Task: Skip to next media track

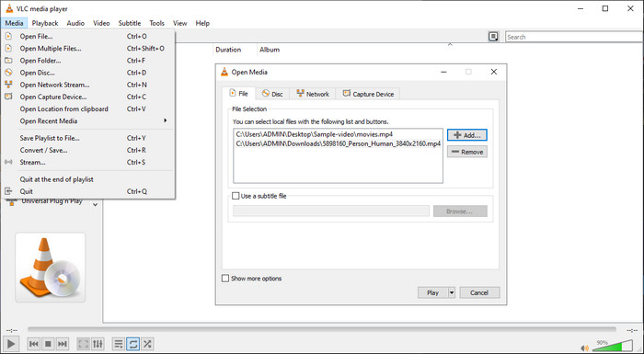Action: pos(62,344)
